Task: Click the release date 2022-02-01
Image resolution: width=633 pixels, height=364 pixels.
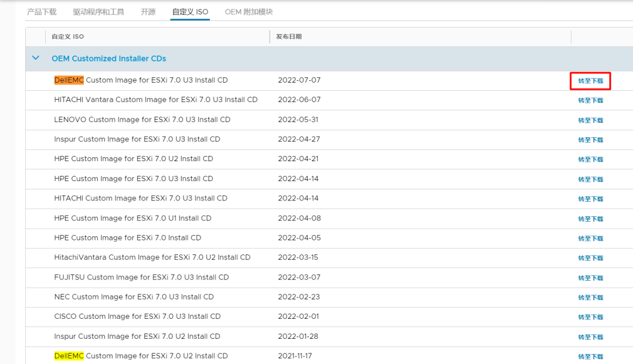Action: [x=298, y=317]
